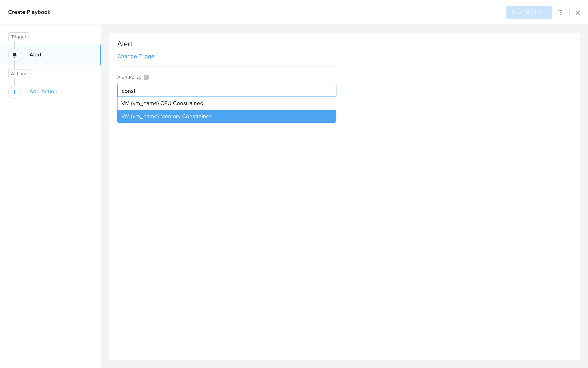Click the Add Action link
This screenshot has width=588, height=368.
click(43, 92)
